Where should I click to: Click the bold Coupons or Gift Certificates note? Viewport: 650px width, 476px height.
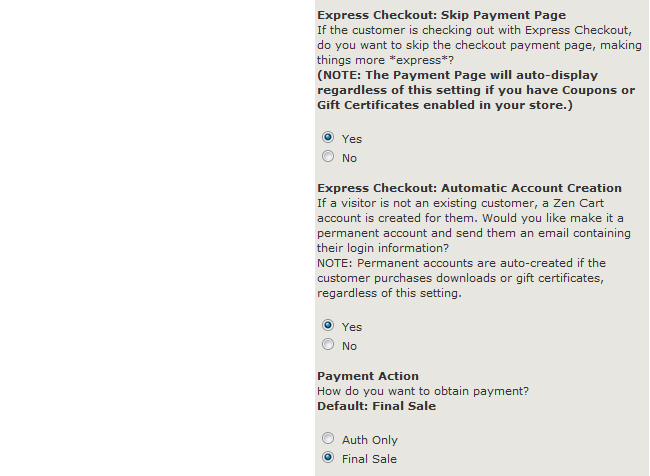click(x=475, y=90)
